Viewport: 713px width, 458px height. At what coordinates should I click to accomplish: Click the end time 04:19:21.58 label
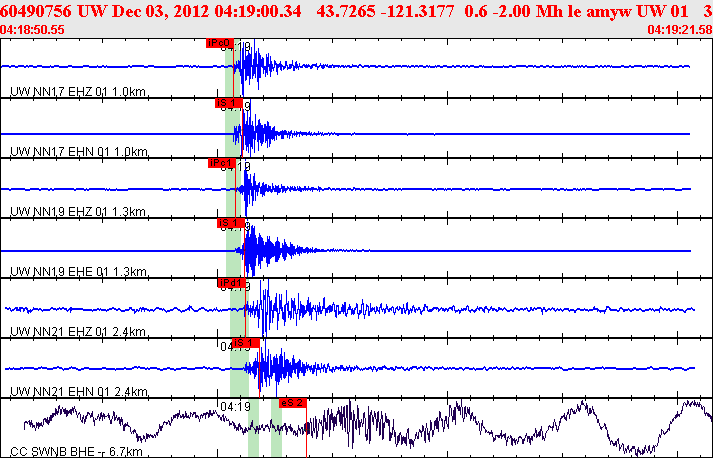(680, 30)
